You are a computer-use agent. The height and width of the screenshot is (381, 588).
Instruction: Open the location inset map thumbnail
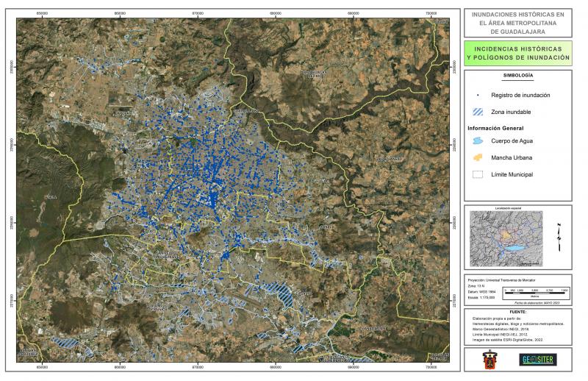506,239
